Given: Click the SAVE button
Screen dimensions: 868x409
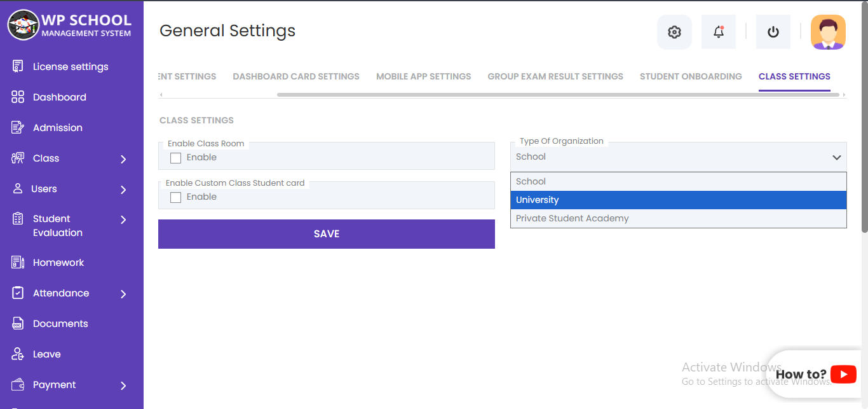Looking at the screenshot, I should pyautogui.click(x=326, y=233).
